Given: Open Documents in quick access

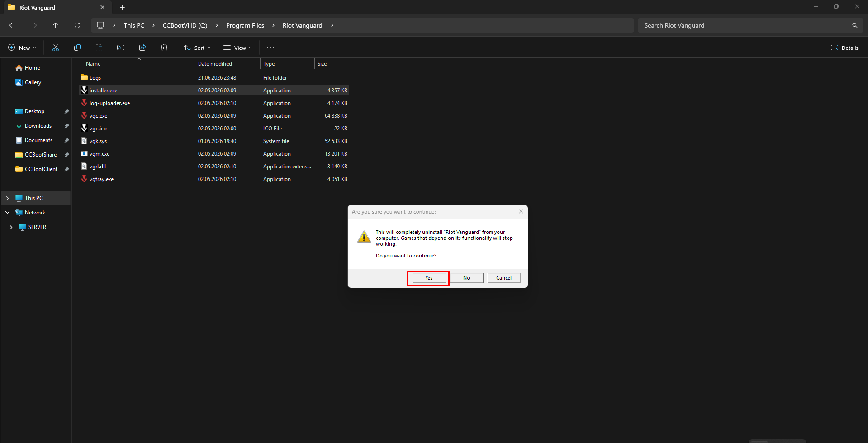Looking at the screenshot, I should pos(38,140).
